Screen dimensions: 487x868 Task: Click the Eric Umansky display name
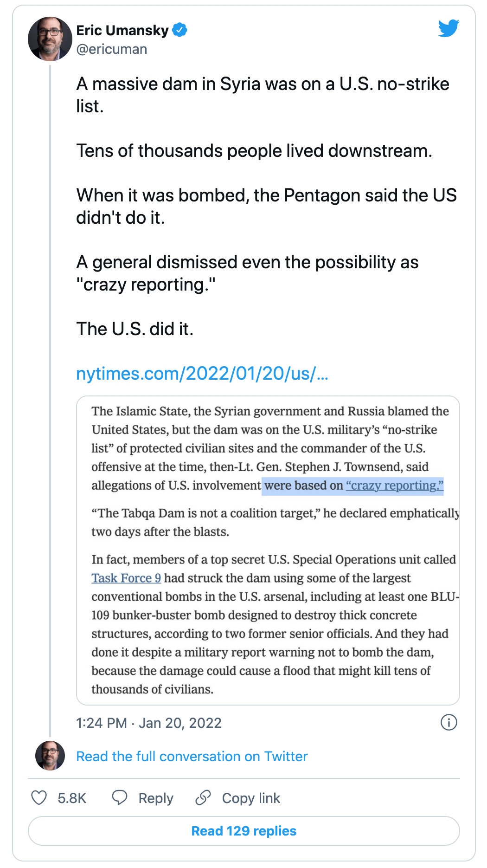[122, 30]
